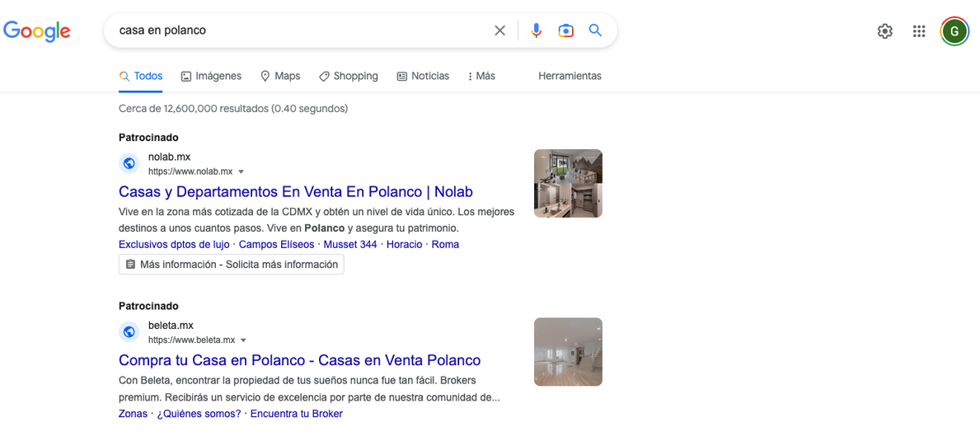The image size is (980, 441).
Task: Click https://www.nolab.mx URL text
Action: tap(190, 171)
